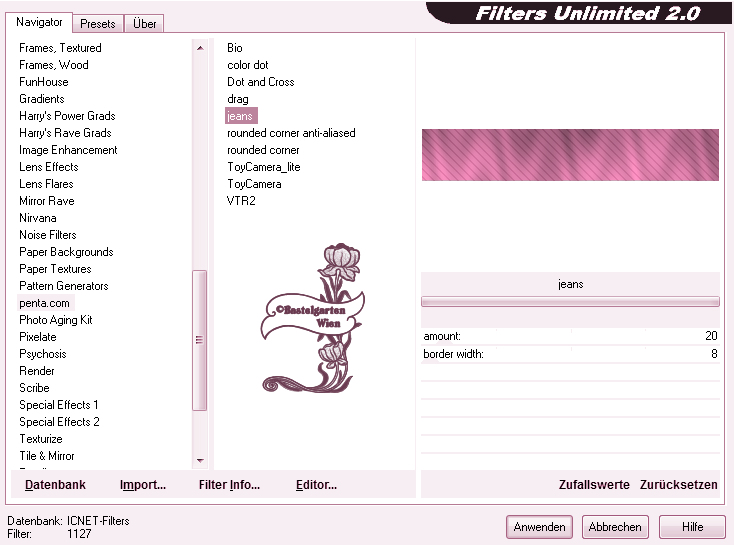Choose the ToyCamera filter

pyautogui.click(x=254, y=184)
